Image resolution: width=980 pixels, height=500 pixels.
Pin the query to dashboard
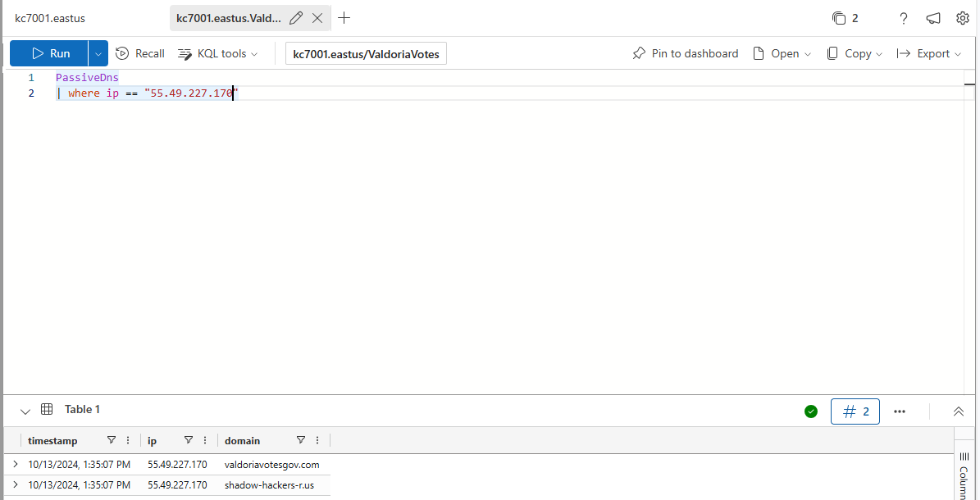686,53
